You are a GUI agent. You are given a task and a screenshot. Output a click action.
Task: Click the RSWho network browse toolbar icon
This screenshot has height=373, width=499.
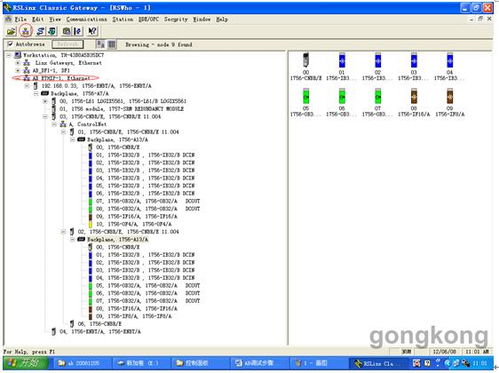(25, 31)
